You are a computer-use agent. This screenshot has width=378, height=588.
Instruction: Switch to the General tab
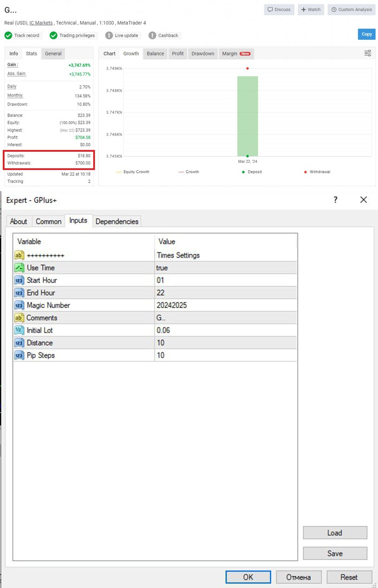tap(53, 54)
